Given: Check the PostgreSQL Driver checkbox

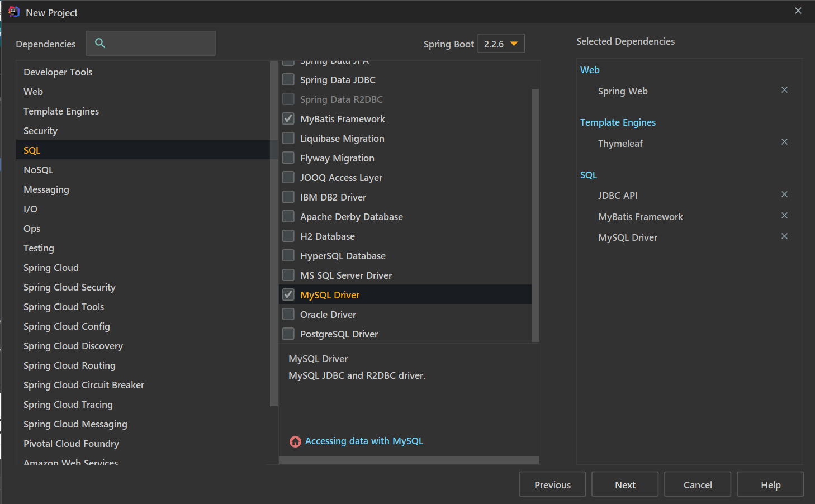Looking at the screenshot, I should (x=288, y=334).
